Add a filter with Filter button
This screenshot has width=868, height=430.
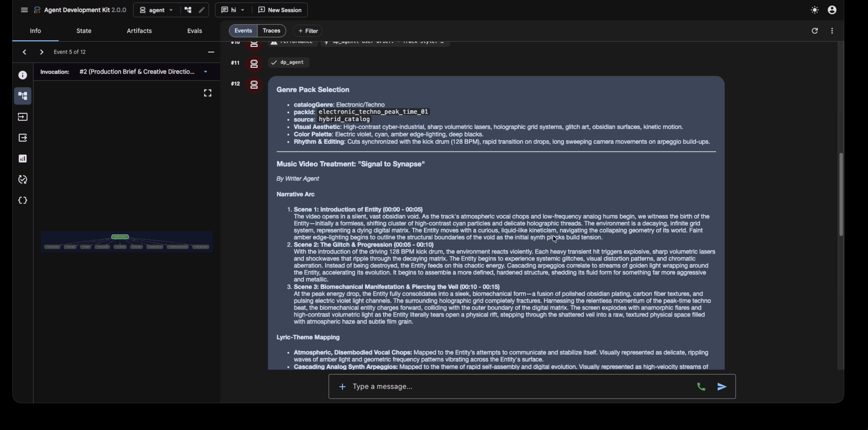308,31
